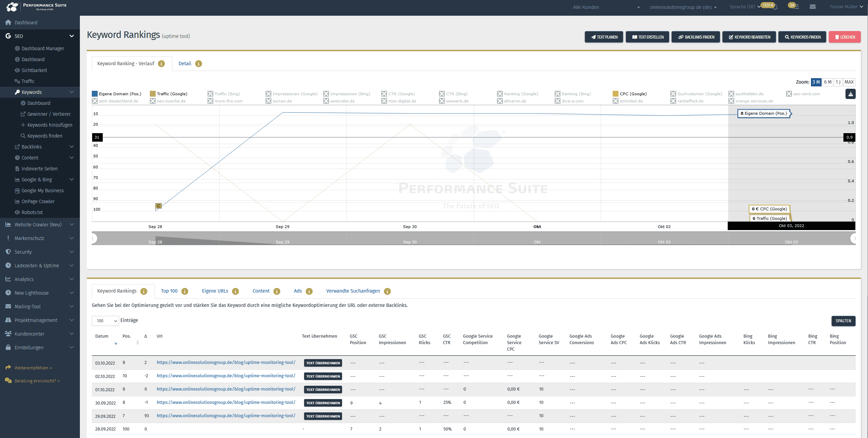Open the info icon beside Detail tab

click(198, 64)
